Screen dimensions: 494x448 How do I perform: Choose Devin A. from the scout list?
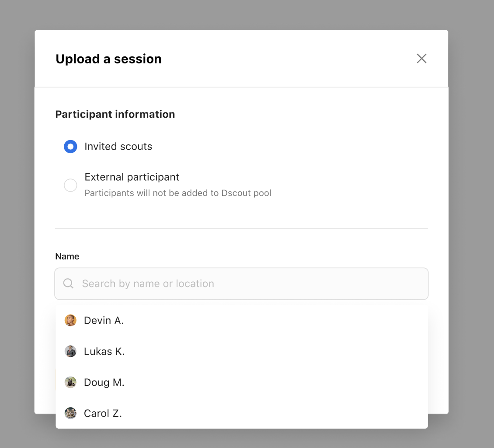click(242, 320)
